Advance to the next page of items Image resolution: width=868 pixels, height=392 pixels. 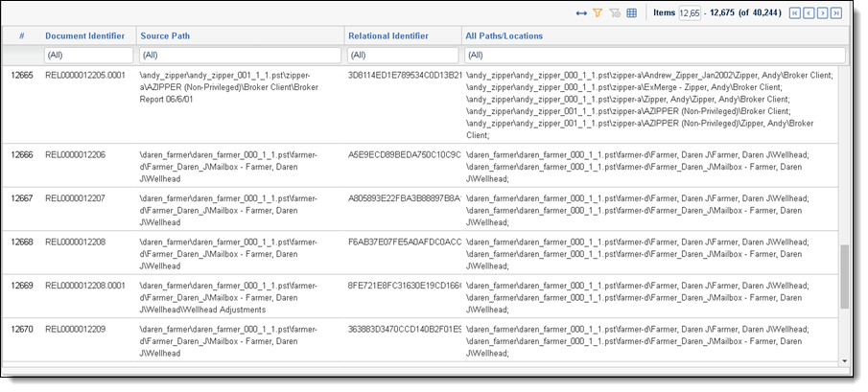(x=822, y=13)
